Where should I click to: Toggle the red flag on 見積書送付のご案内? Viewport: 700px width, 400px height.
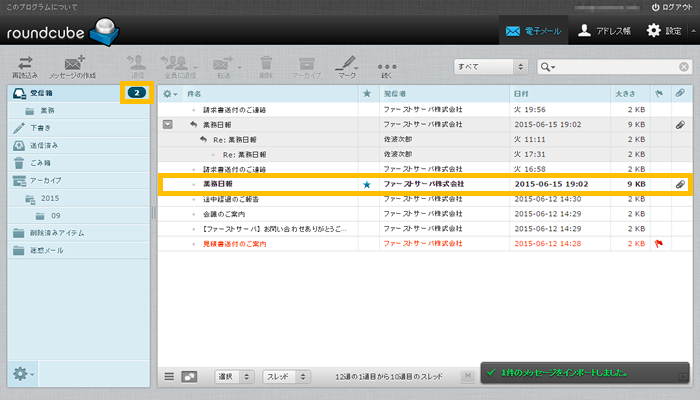point(659,243)
